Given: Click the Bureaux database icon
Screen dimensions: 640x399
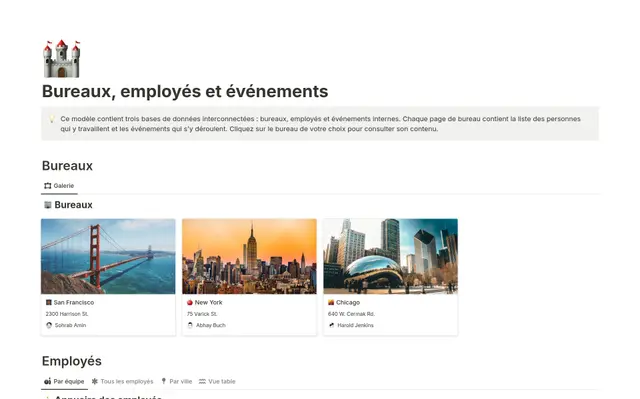Looking at the screenshot, I should pos(48,205).
